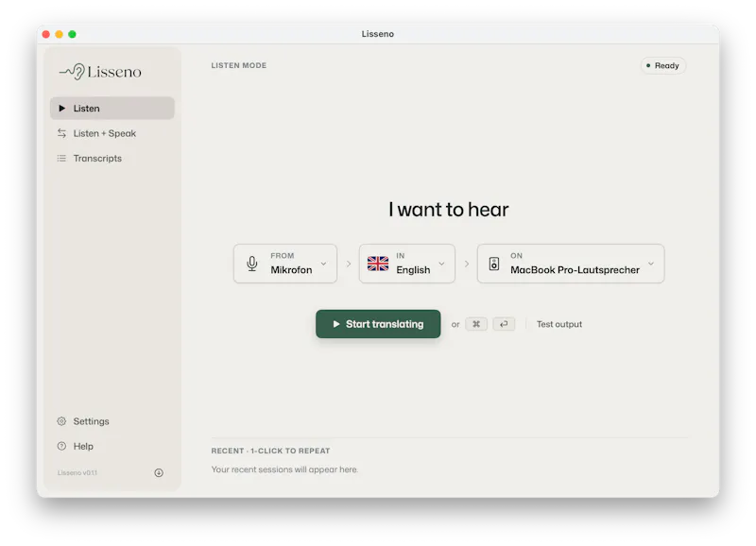Close the Lisseno window with red button

coord(46,34)
